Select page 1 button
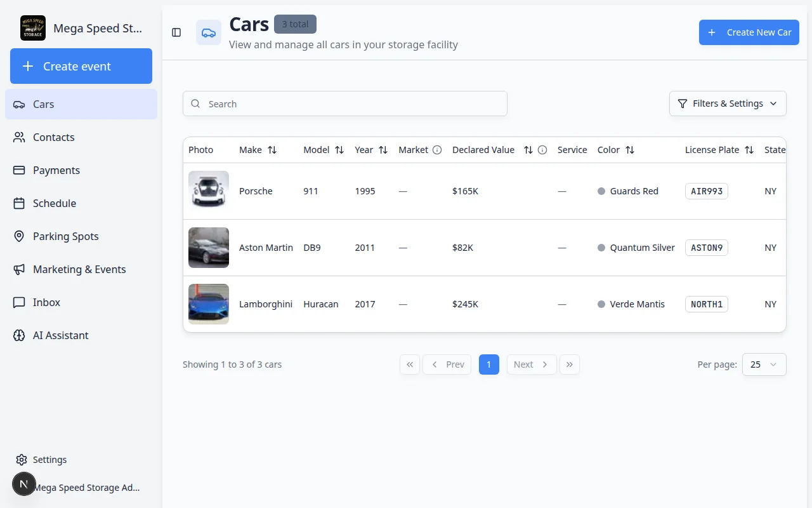This screenshot has height=508, width=812. pyautogui.click(x=489, y=364)
